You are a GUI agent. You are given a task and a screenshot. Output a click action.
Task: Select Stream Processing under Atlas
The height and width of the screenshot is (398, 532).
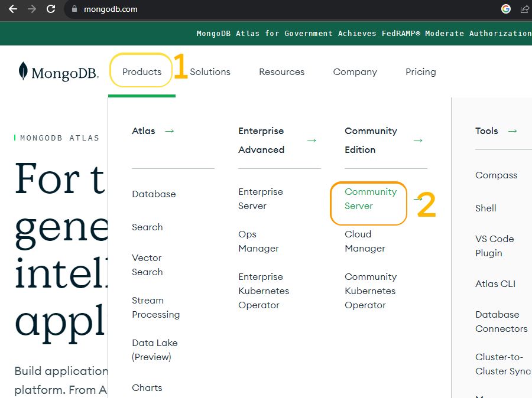click(x=155, y=308)
